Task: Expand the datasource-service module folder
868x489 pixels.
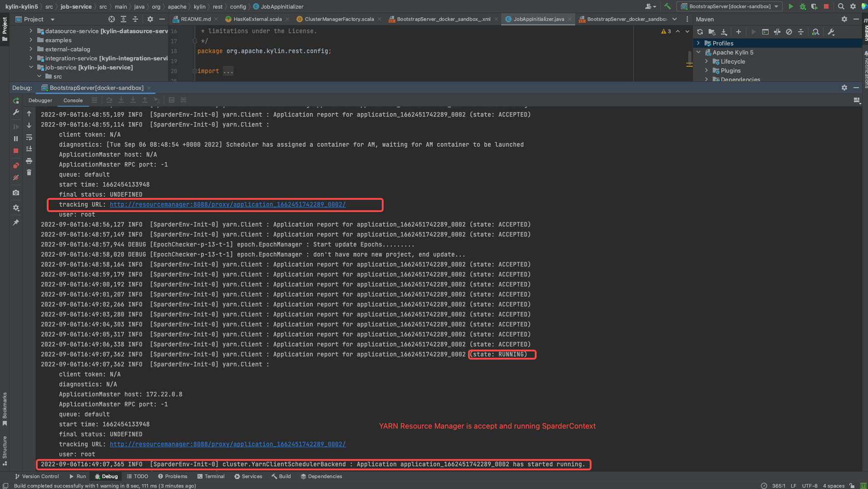Action: (31, 31)
